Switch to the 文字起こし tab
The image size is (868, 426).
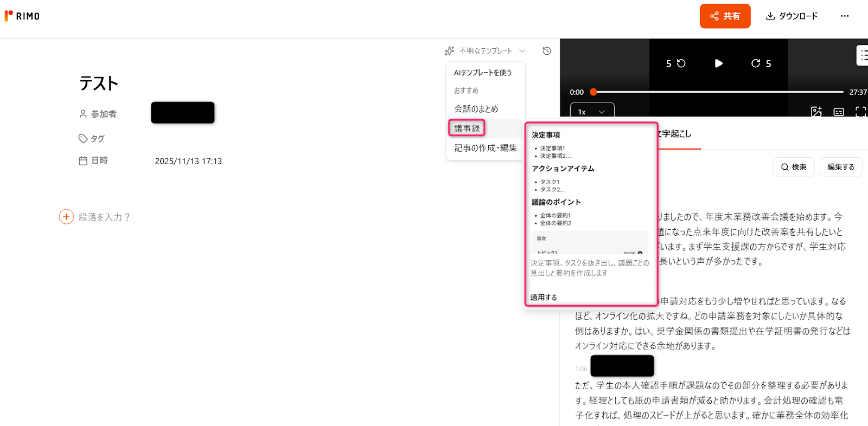[674, 134]
